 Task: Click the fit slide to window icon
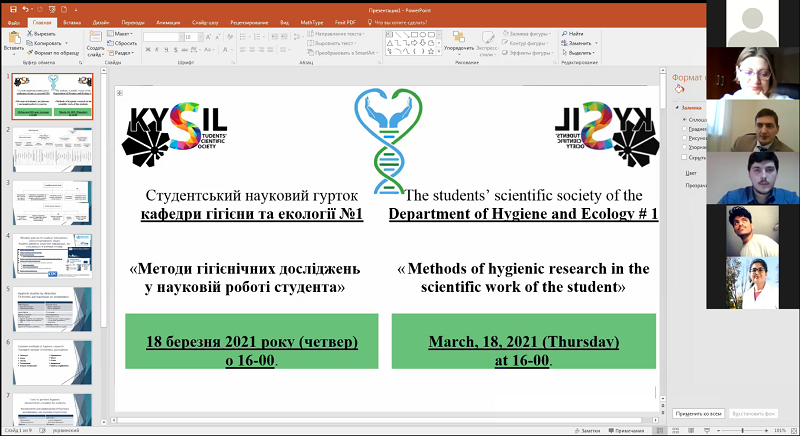coord(793,431)
